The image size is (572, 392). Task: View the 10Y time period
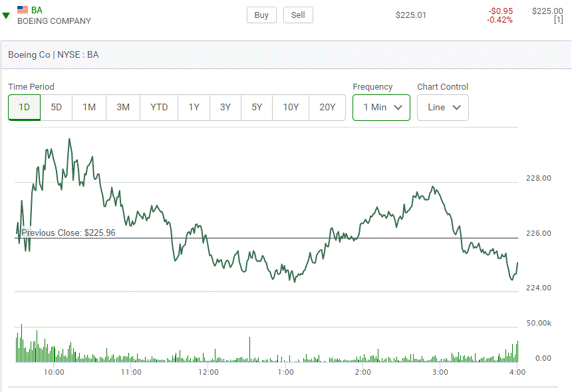point(291,107)
